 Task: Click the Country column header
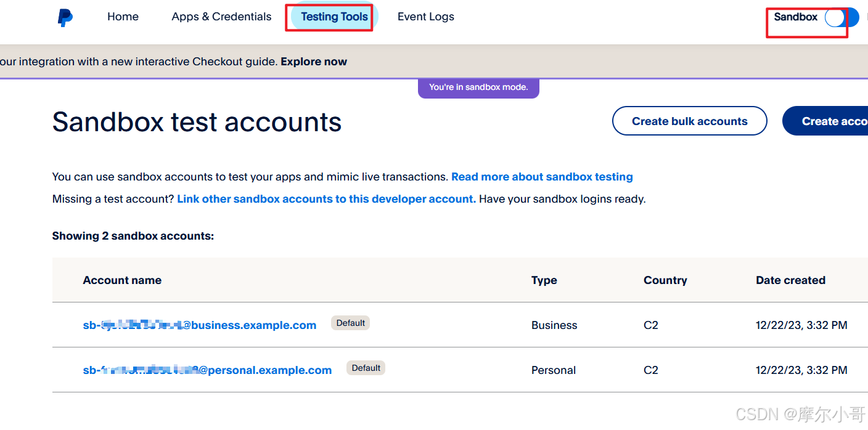[x=665, y=280]
